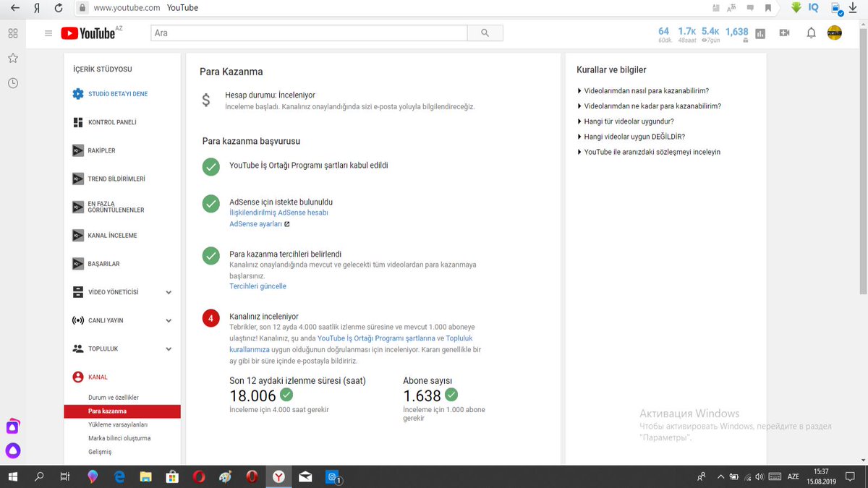Open the Yandex tableau grid icon
This screenshot has height=488, width=868.
13,33
